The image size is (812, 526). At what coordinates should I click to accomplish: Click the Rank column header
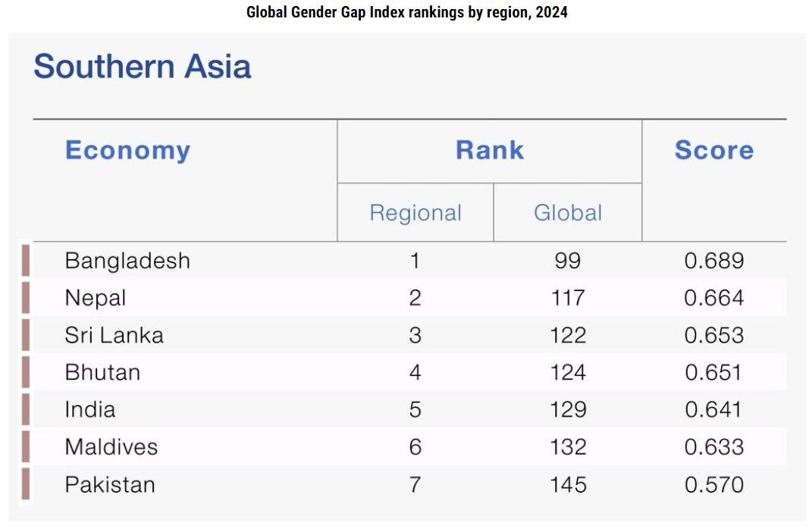(489, 150)
